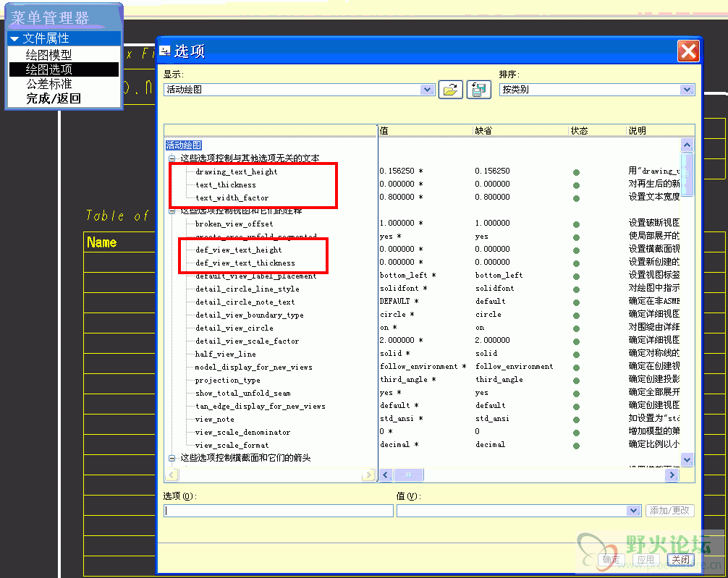The width and height of the screenshot is (728, 578).
Task: Open the 显示 dropdown showing 活动绘图
Action: 427,90
